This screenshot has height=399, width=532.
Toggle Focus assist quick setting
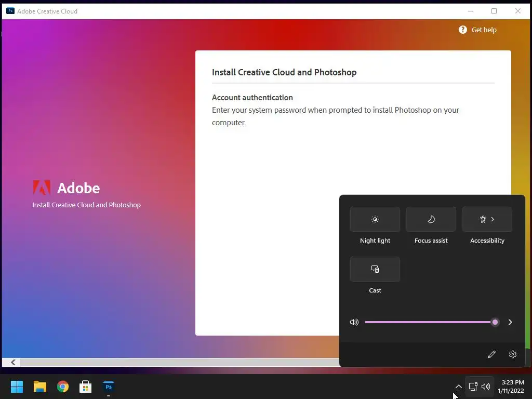tap(431, 219)
